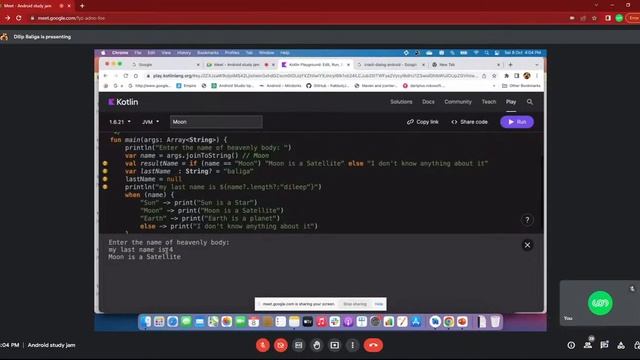Run the Kotlin code
The width and height of the screenshot is (640, 360).
[x=517, y=122]
